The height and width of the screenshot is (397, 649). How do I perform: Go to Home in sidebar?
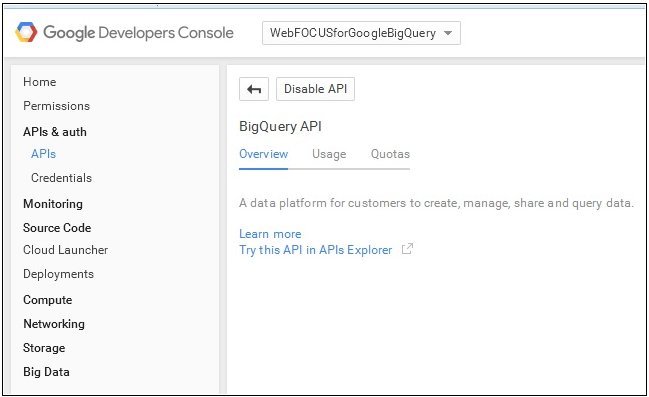[x=39, y=82]
